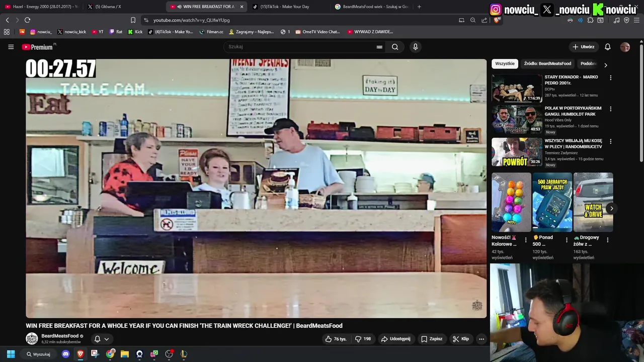Open the 500 ZABRANYCH PRAW JAZDY Short

tap(552, 202)
